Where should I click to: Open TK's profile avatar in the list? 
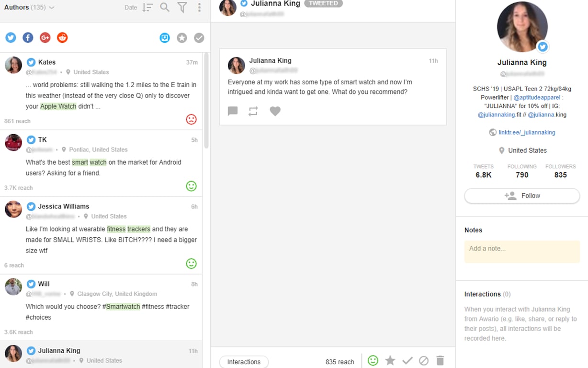pyautogui.click(x=13, y=142)
